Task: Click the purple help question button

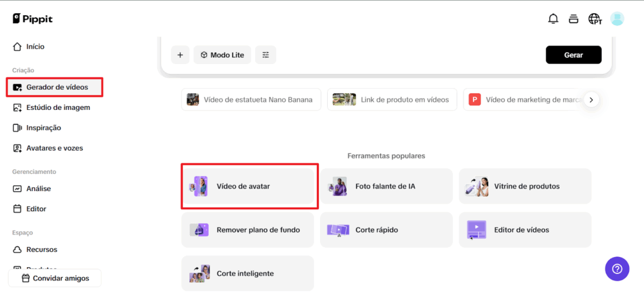Action: tap(616, 269)
